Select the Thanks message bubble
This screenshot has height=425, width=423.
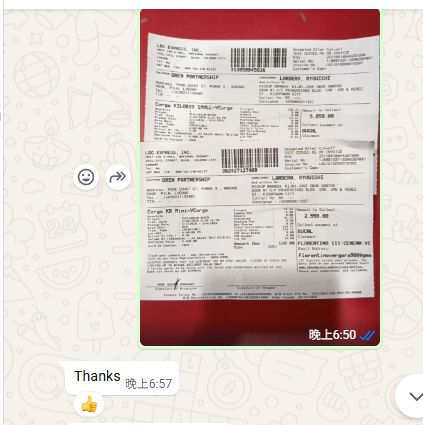pos(122,378)
